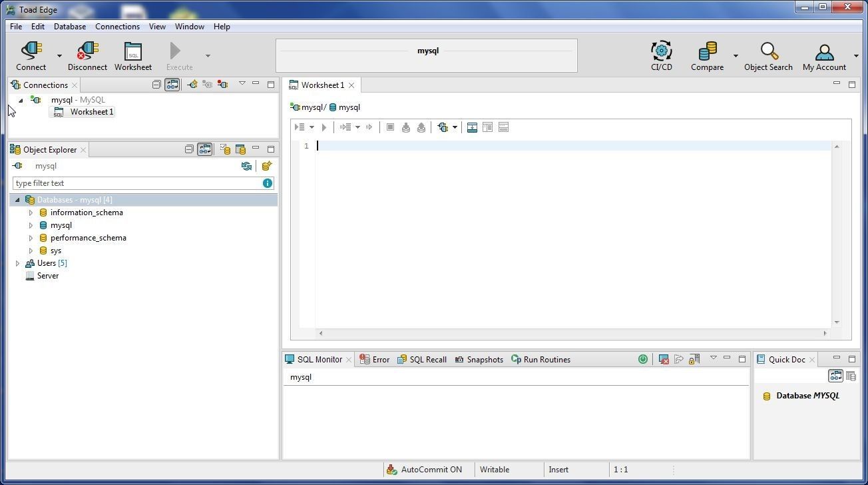Click AutoCommit ON in status bar
Image resolution: width=868 pixels, height=485 pixels.
[425, 470]
